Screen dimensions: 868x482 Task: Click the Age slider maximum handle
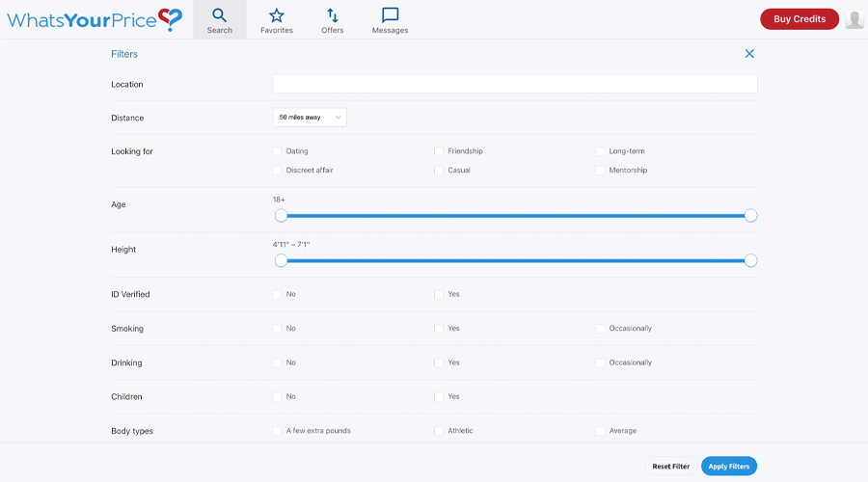[x=750, y=216]
